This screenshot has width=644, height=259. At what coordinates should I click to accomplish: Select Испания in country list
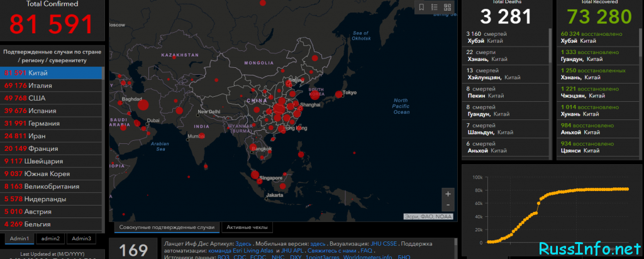tap(51, 111)
